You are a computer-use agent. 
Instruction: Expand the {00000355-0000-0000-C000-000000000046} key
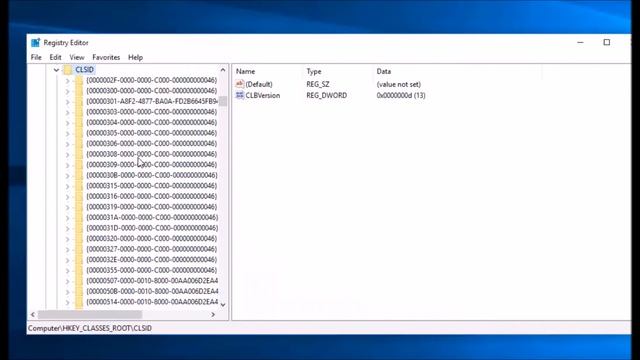tap(67, 271)
